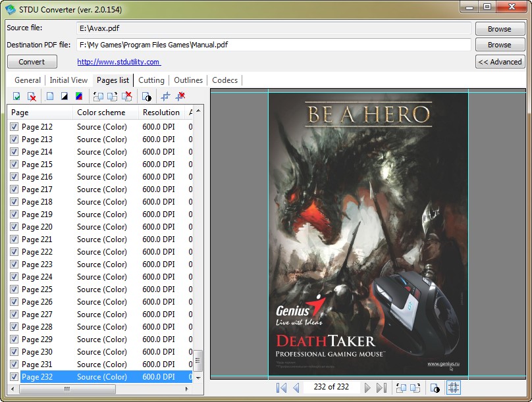
Task: Click the vertical scrollbar thumb in page list
Action: tap(198, 361)
